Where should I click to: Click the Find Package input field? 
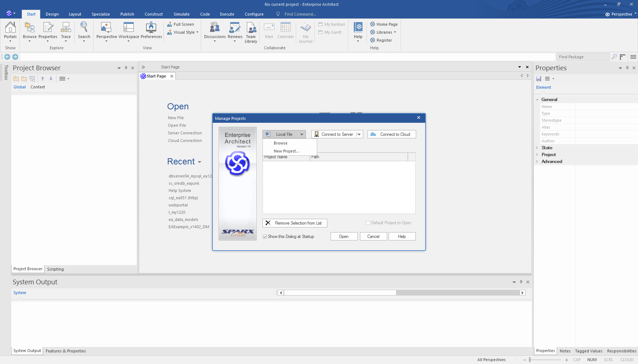coord(583,57)
